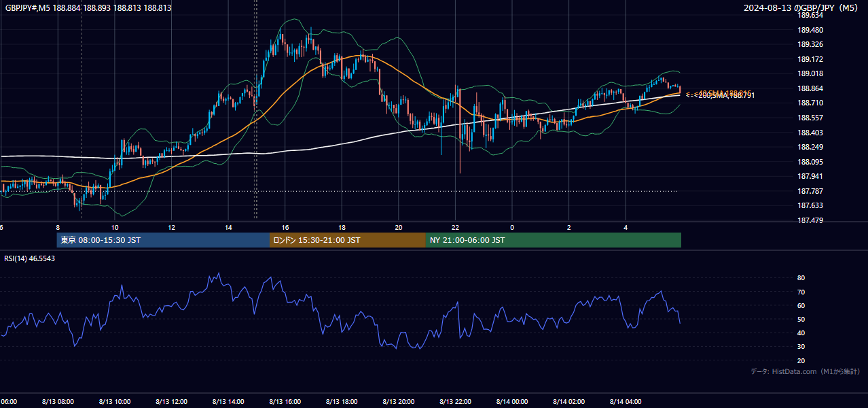Click RSI scale value 70
The width and height of the screenshot is (868, 408).
pos(801,292)
